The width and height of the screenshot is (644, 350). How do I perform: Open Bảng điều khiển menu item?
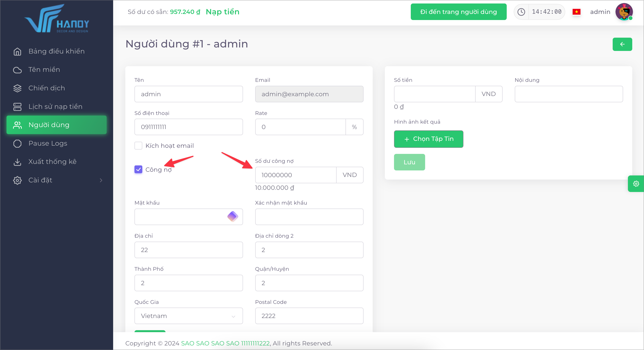pos(57,51)
